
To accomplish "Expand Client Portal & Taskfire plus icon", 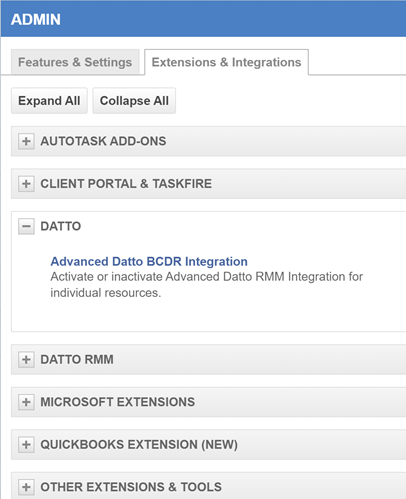I will point(26,184).
